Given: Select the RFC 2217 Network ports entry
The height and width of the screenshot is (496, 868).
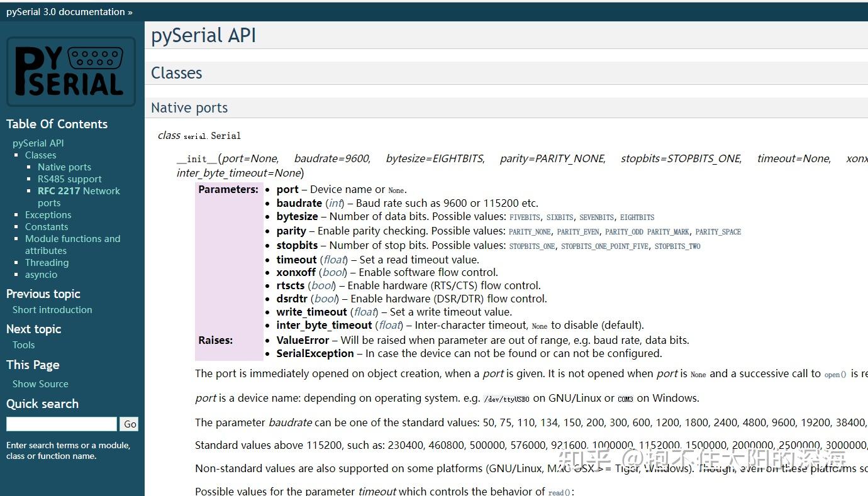Looking at the screenshot, I should [x=79, y=197].
